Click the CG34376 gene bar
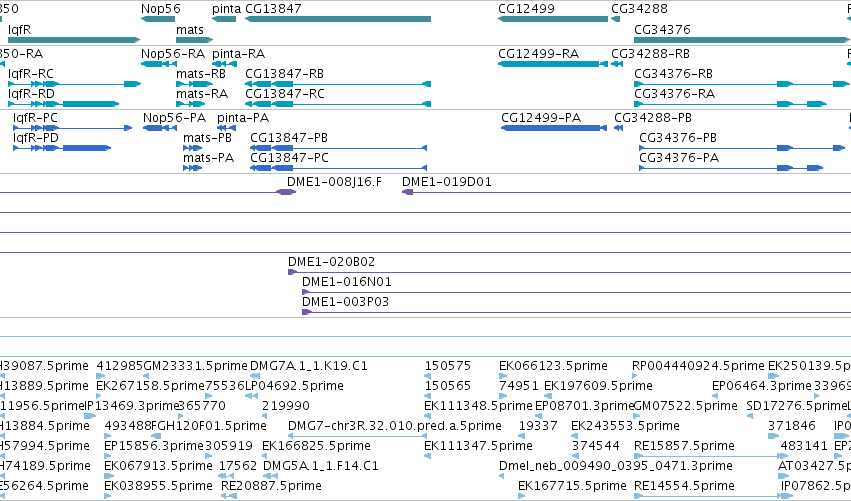 click(741, 40)
